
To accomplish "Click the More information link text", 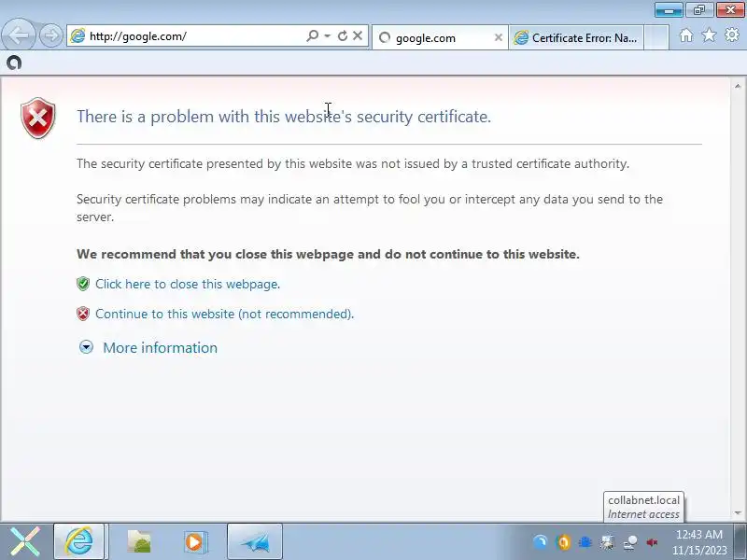I will [160, 348].
